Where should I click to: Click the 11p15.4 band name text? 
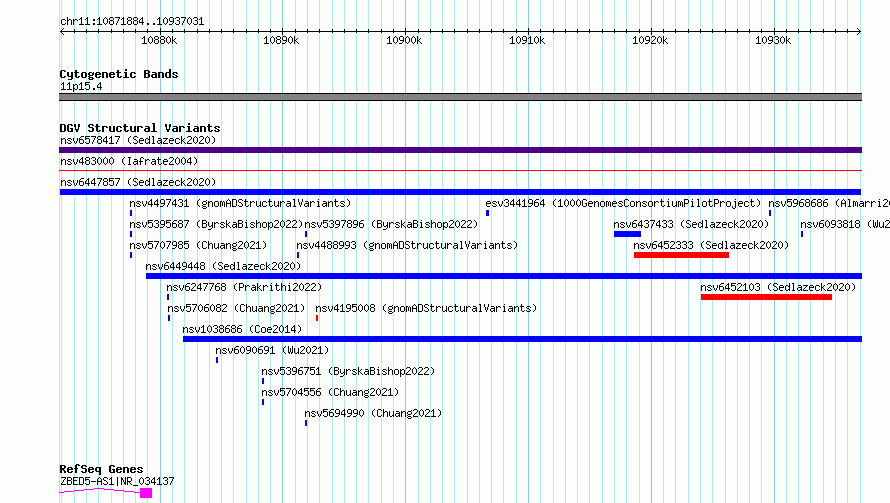[x=81, y=86]
